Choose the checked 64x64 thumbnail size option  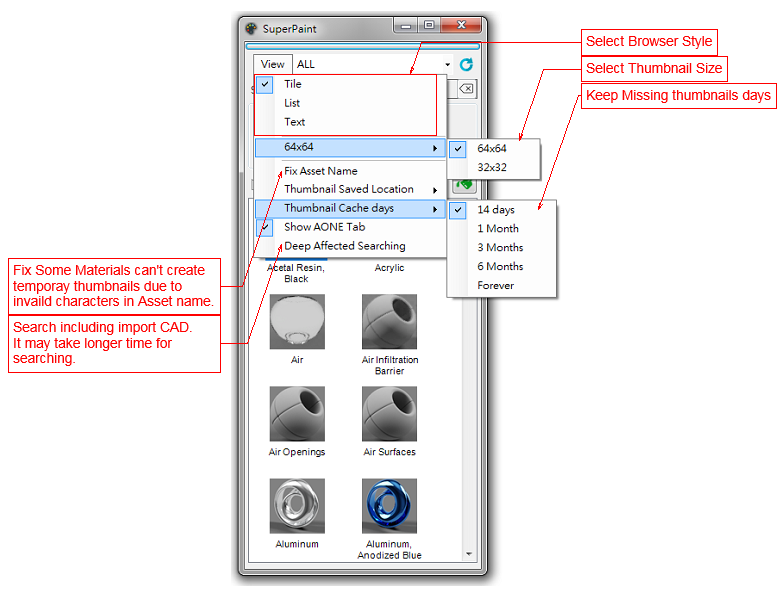493,148
